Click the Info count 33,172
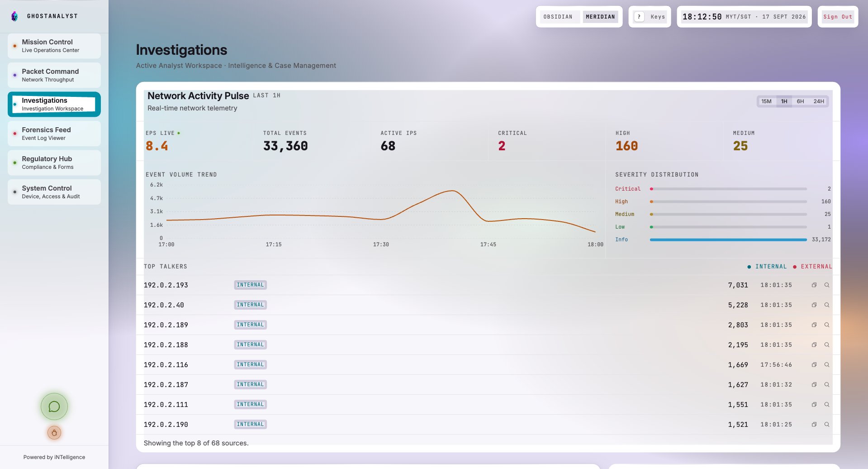 click(821, 239)
